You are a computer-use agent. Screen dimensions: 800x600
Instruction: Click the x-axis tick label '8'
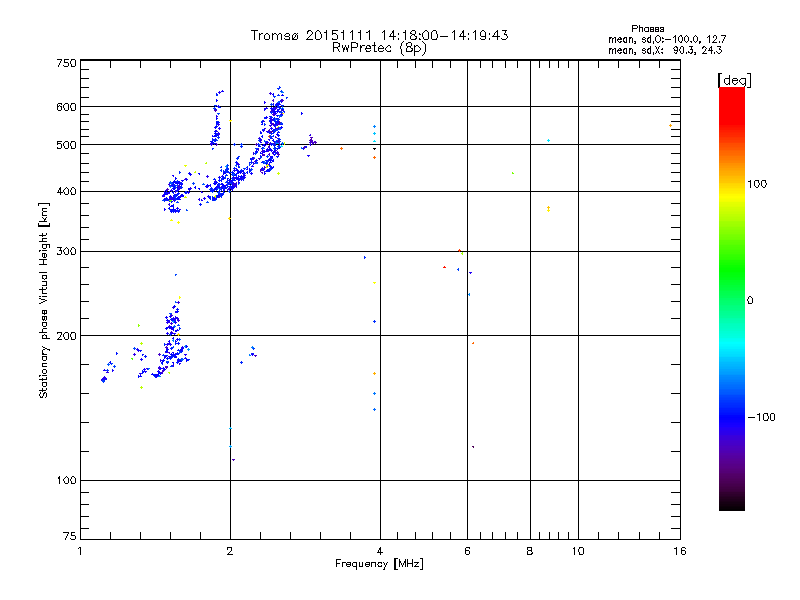(530, 551)
